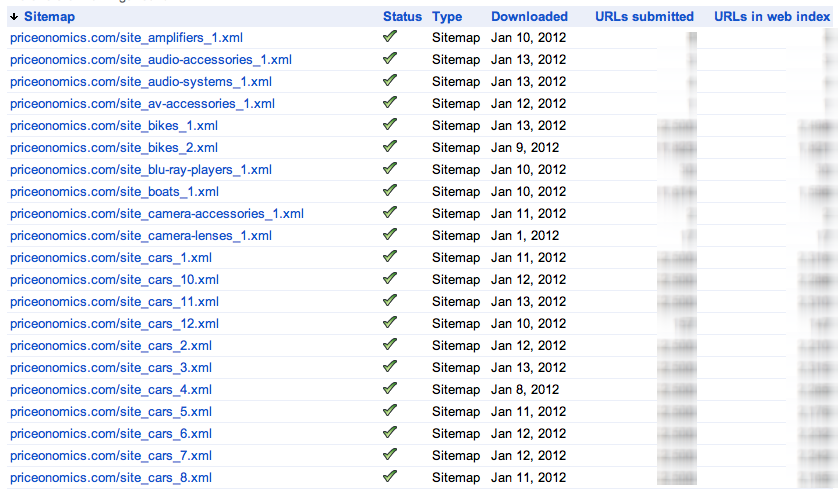Open site_blu-ray-players_1.xml sitemap link
This screenshot has width=839, height=489.
(141, 170)
